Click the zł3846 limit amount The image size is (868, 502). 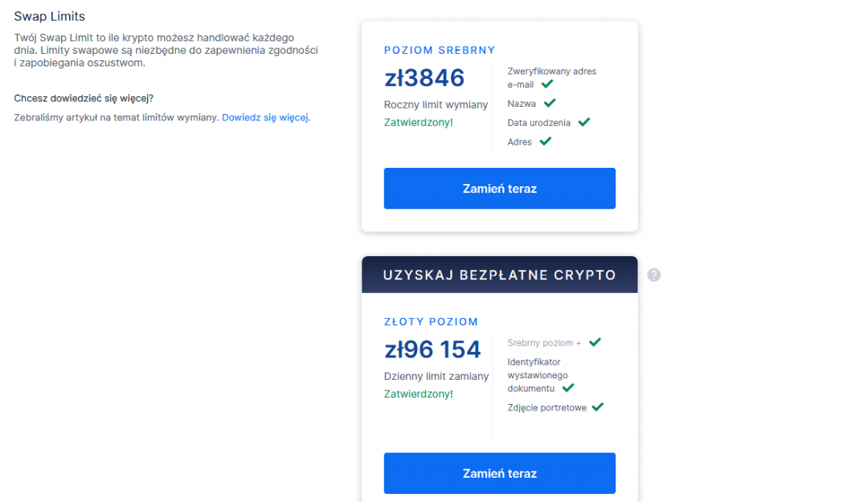424,78
